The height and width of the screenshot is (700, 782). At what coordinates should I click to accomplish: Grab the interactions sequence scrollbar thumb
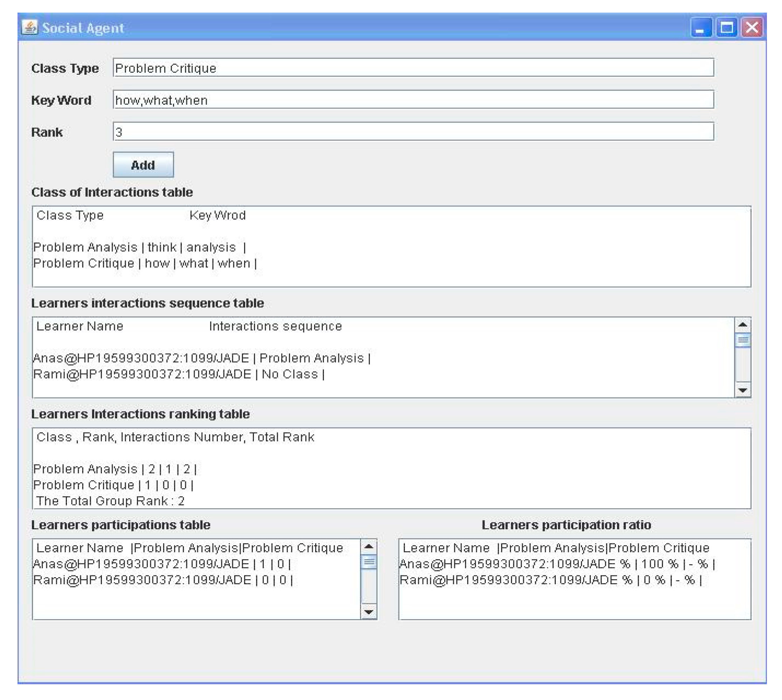pyautogui.click(x=743, y=340)
